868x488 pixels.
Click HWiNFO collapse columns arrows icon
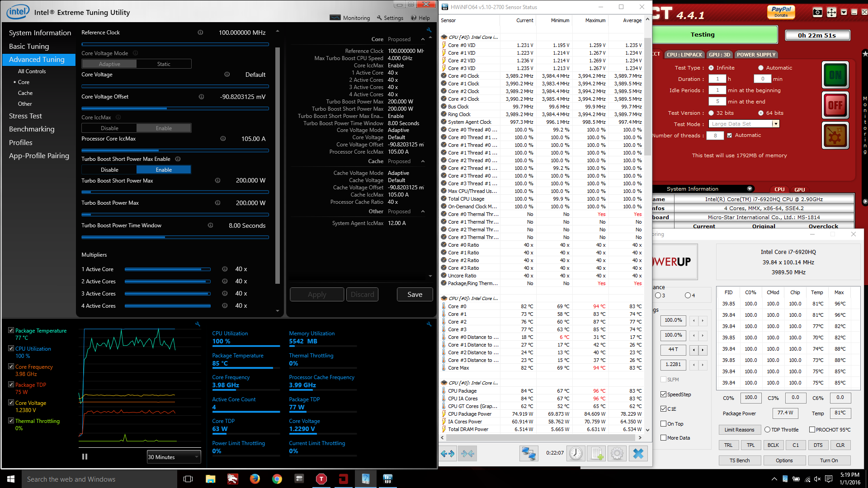coord(467,453)
